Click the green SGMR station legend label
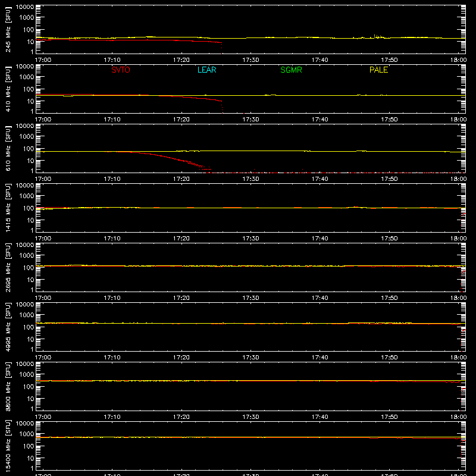This screenshot has height=476, width=476. pyautogui.click(x=291, y=70)
